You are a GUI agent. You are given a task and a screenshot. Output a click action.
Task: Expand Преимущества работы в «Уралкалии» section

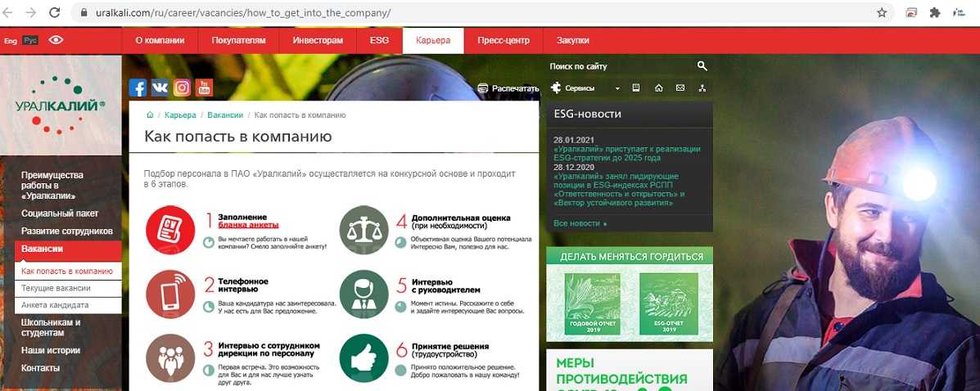52,186
